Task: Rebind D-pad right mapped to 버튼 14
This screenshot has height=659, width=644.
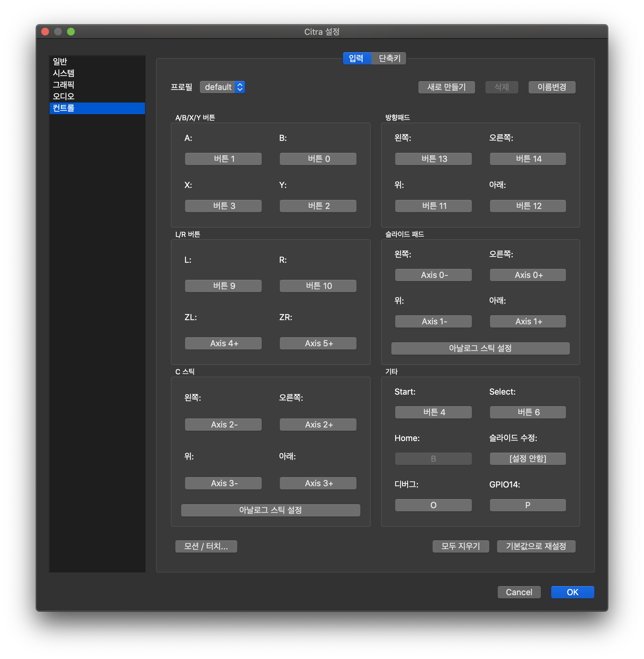Action: [528, 159]
